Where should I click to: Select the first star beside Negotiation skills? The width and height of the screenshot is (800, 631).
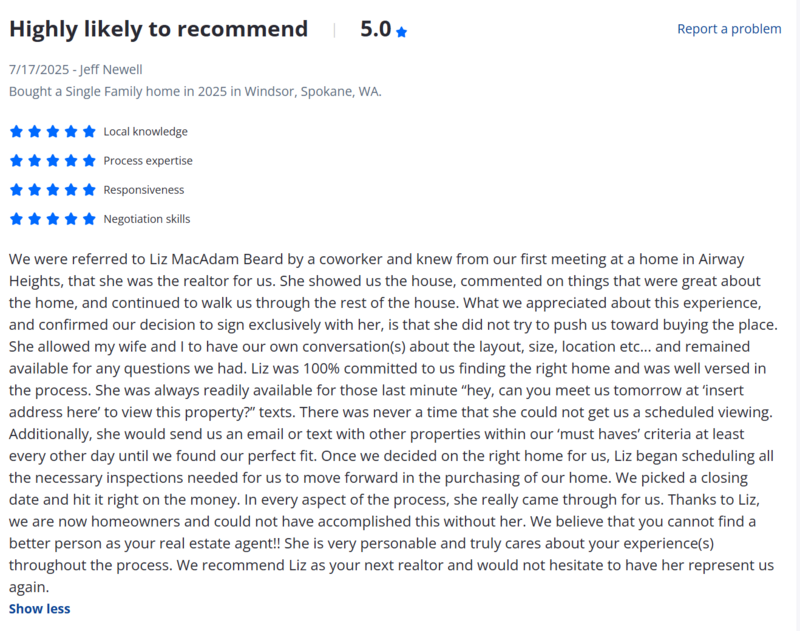[15, 219]
